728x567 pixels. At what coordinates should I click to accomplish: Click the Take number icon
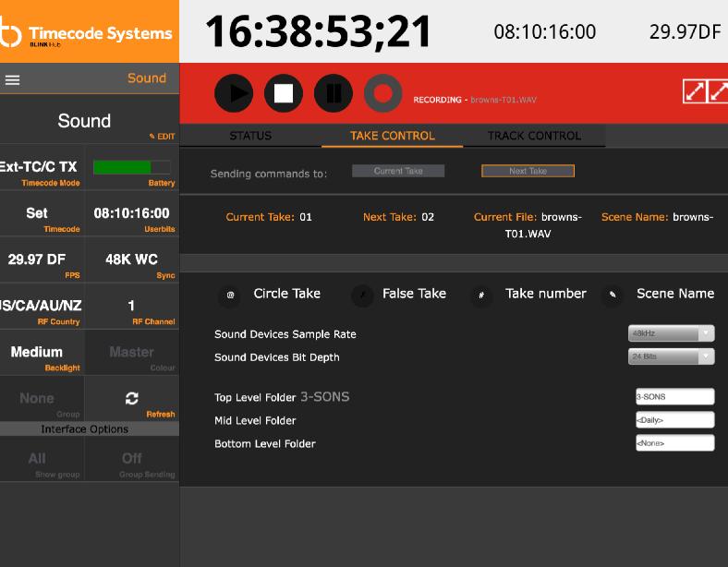coord(480,296)
